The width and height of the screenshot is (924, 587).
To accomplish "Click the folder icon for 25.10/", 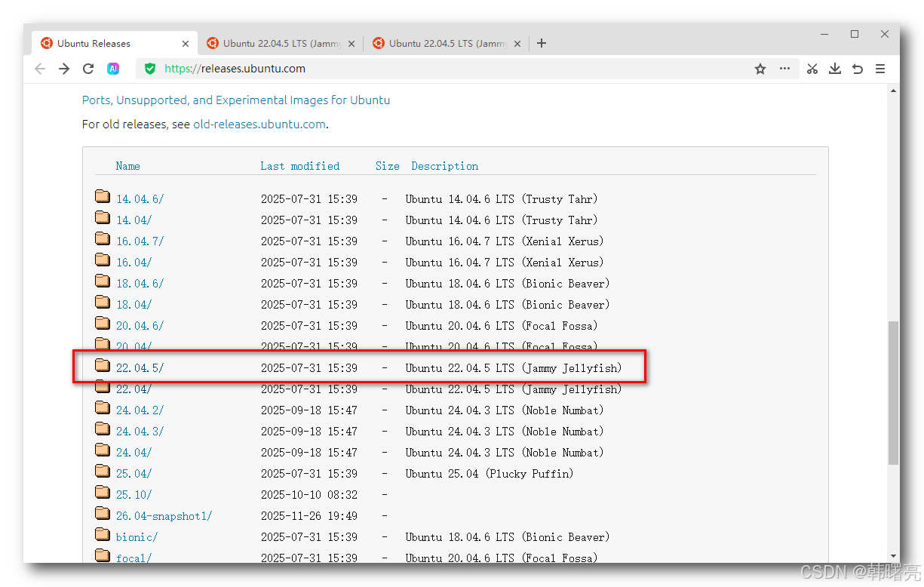I will tap(103, 493).
